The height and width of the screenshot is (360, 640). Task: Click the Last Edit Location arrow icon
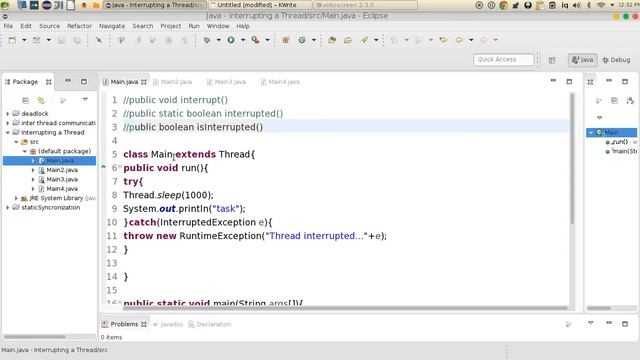point(443,40)
